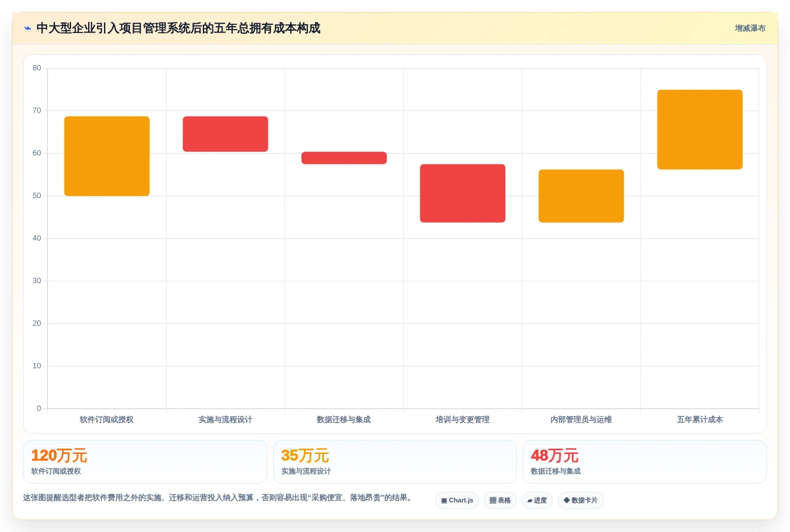Click the 数据卡片 tag chip
The image size is (790, 532).
pos(581,501)
